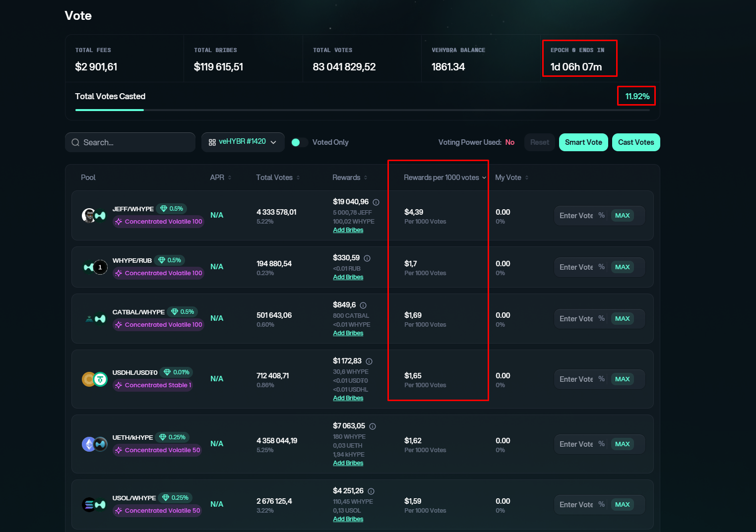Image resolution: width=756 pixels, height=532 pixels.
Task: Click the USOL/WHYPE pool token icon
Action: click(x=94, y=505)
